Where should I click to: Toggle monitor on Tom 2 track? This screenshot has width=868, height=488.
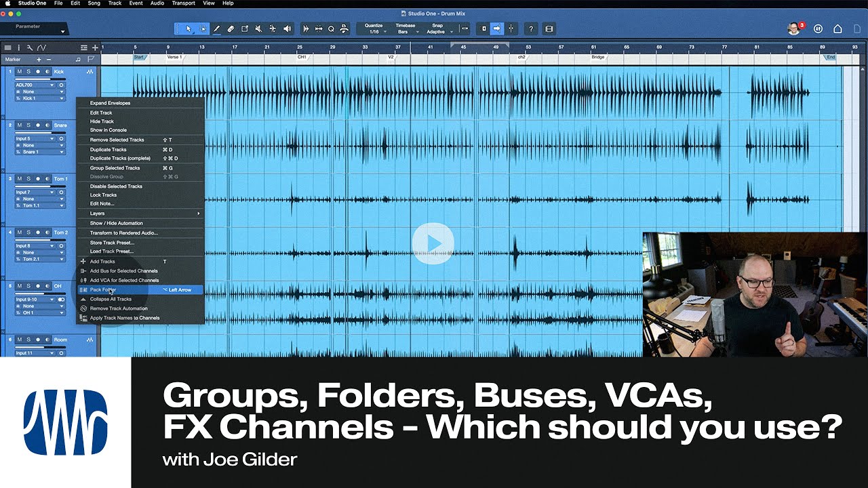click(x=47, y=232)
